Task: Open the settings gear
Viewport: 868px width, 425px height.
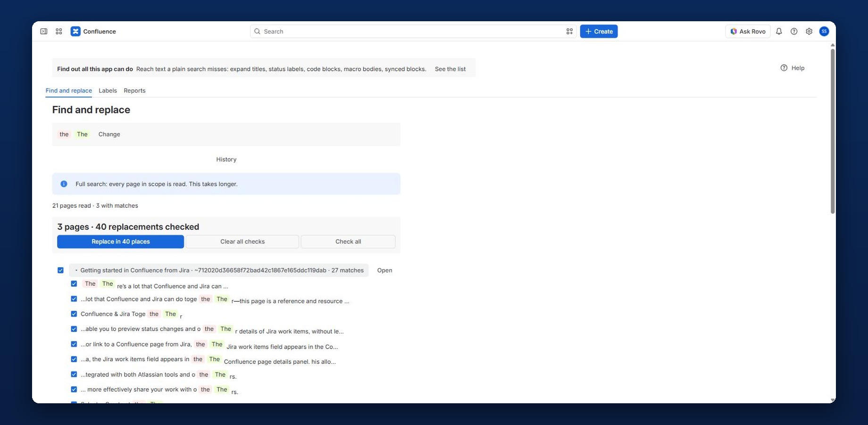Action: click(x=809, y=31)
